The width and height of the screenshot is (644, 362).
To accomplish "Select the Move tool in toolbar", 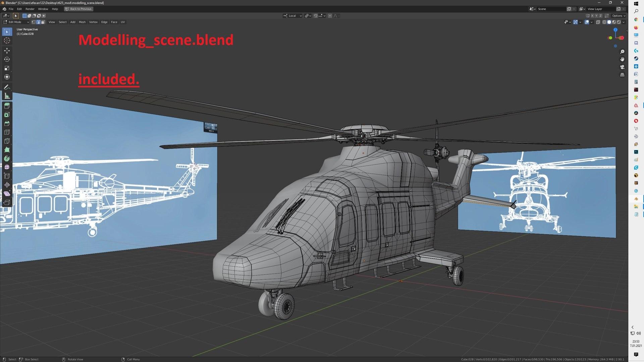I will pos(7,51).
